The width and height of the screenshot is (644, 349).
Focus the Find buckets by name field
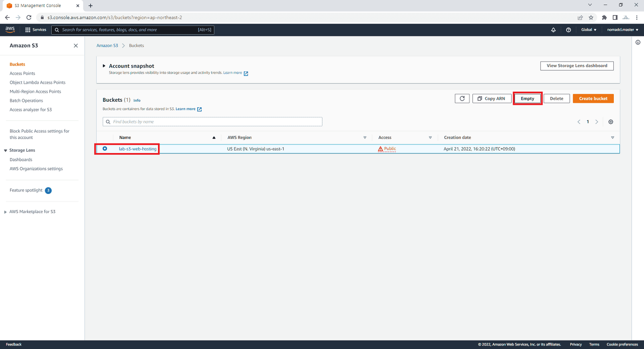click(x=212, y=122)
